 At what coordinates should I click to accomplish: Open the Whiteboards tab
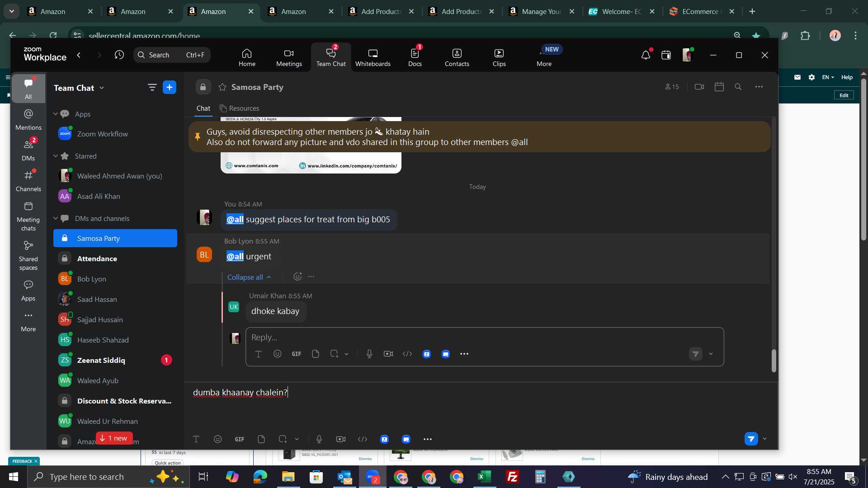coord(373,57)
